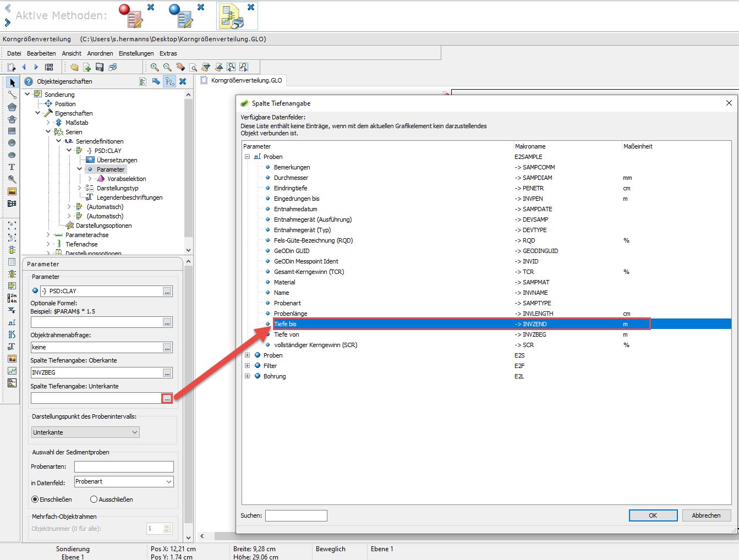Expand the Filter E2F node
The width and height of the screenshot is (739, 560).
pos(248,366)
